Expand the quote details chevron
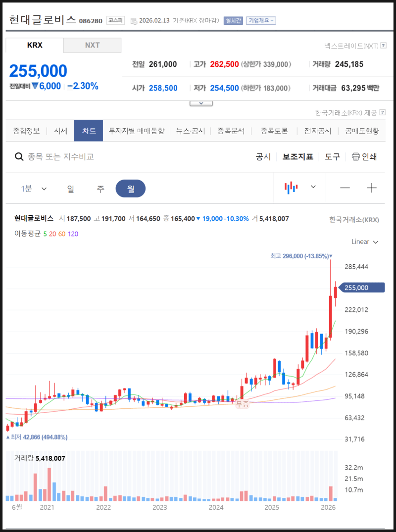Viewport: 396px width, 532px height. [201, 103]
